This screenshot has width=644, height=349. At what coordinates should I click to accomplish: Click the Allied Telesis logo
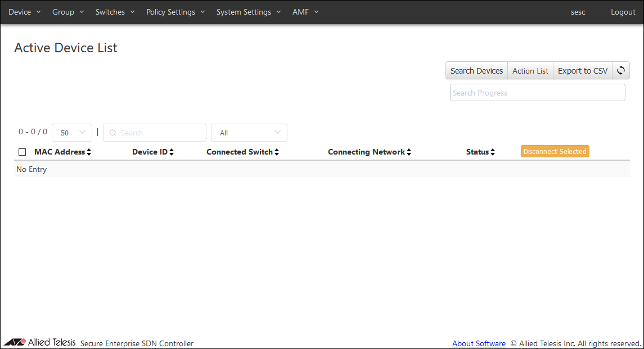(39, 342)
